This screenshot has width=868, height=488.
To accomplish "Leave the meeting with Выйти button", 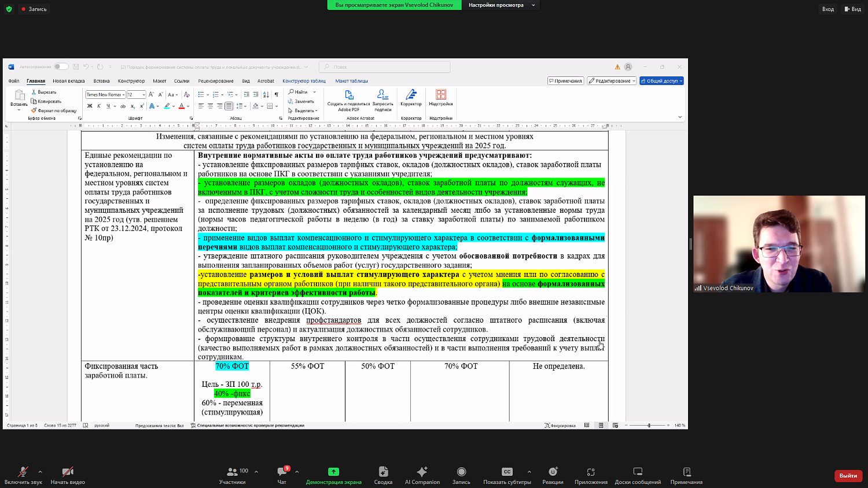I will [848, 475].
